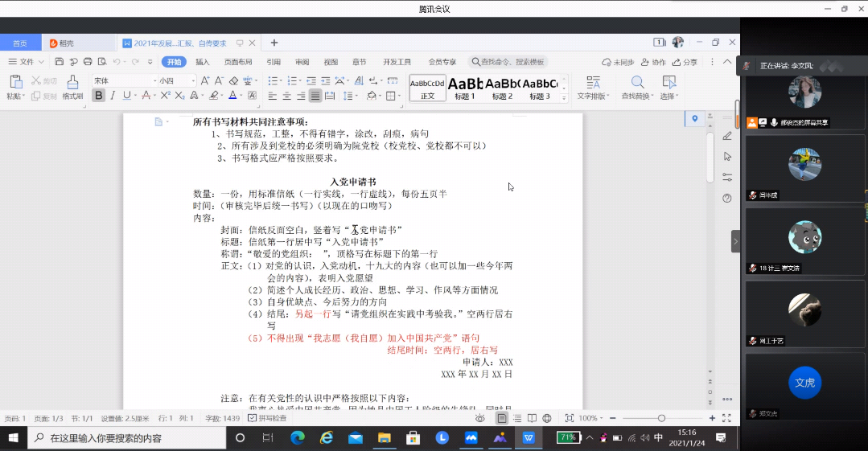Click the 分享 share button
868x451 pixels.
685,62
